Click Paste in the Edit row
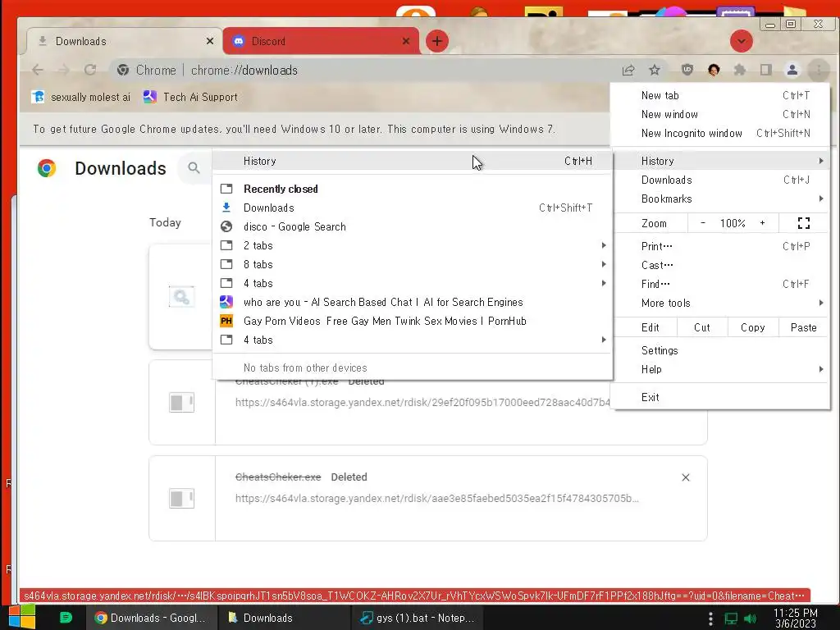The width and height of the screenshot is (840, 630). (803, 327)
